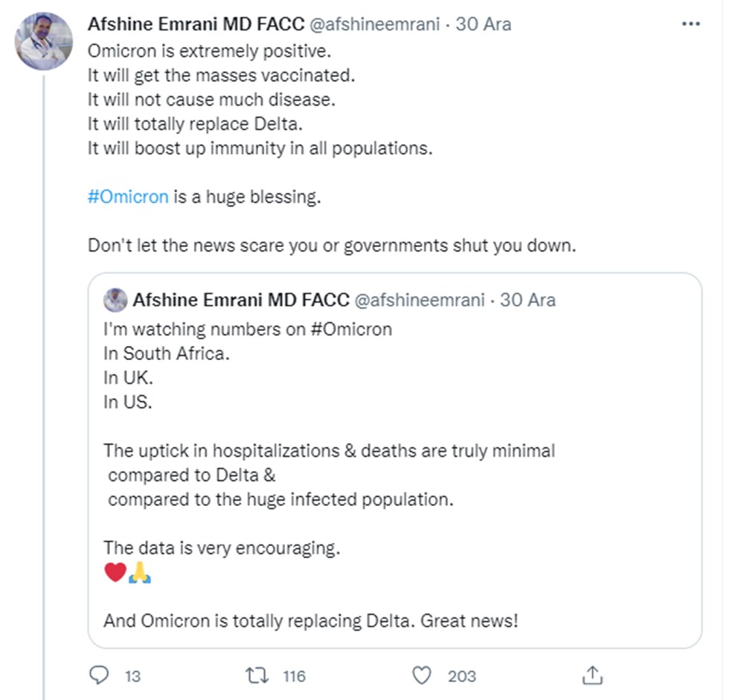Like the tweet with heart icon
This screenshot has height=700, width=744.
click(422, 675)
